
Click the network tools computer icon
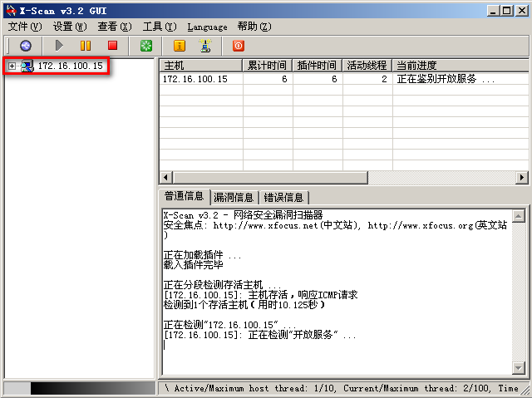click(x=205, y=46)
